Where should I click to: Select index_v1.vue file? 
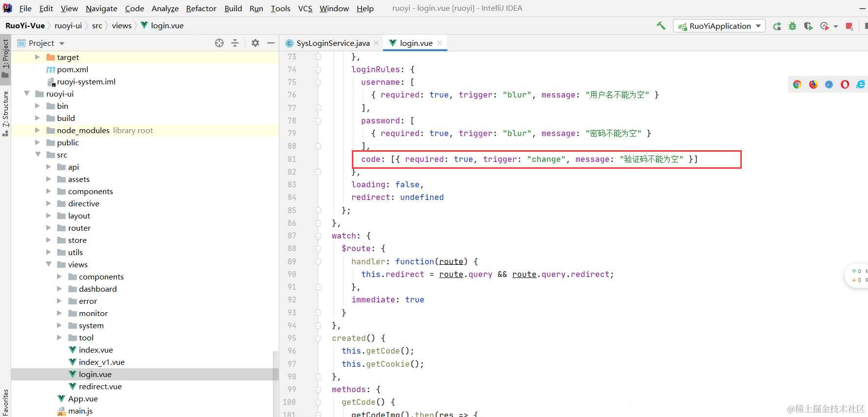(x=101, y=362)
